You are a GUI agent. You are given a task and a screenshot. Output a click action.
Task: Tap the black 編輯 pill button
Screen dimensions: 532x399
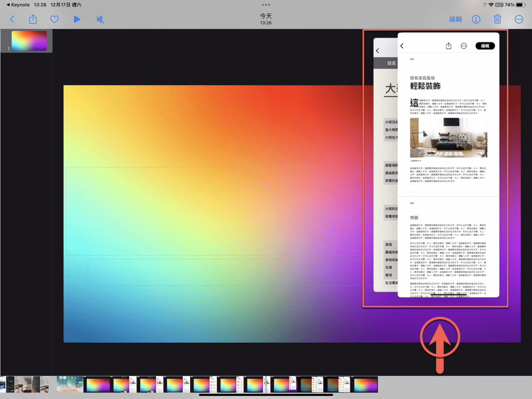click(485, 46)
